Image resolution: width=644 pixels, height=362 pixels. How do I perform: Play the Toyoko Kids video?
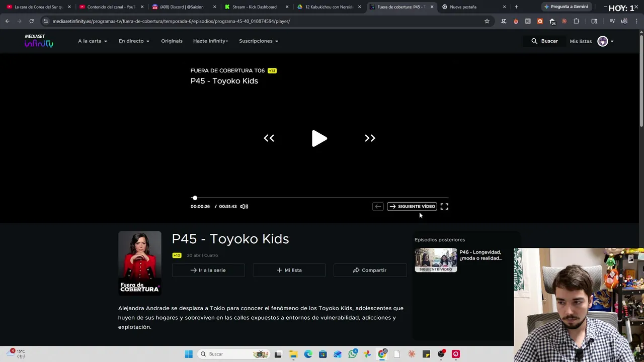(x=319, y=138)
